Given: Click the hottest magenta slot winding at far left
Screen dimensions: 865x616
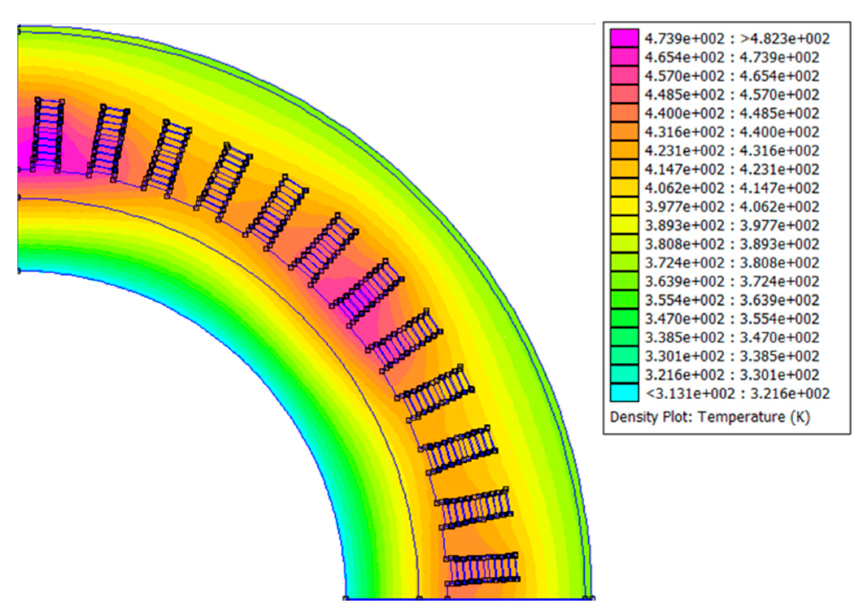Looking at the screenshot, I should pos(47,135).
